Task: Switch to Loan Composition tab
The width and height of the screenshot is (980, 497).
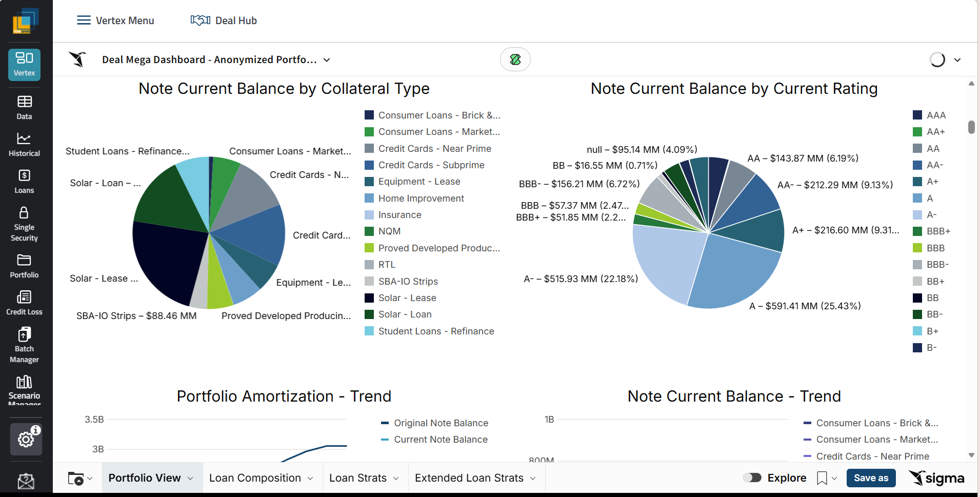Action: [255, 478]
